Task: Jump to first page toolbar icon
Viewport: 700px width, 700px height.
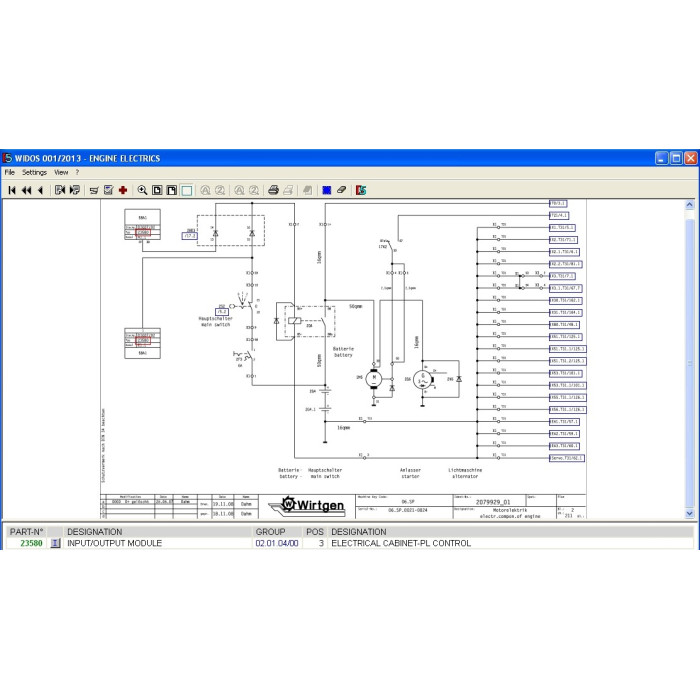Action: tap(12, 191)
